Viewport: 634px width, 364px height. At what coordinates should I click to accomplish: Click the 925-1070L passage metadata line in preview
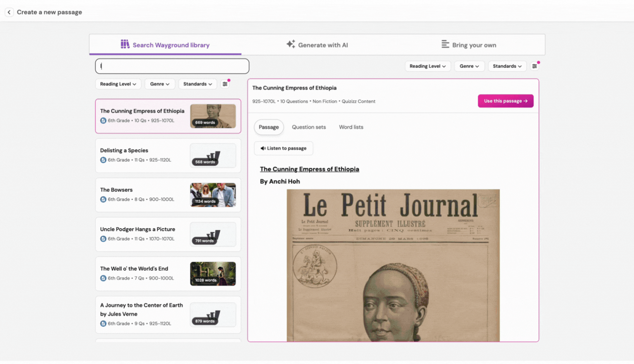[314, 102]
